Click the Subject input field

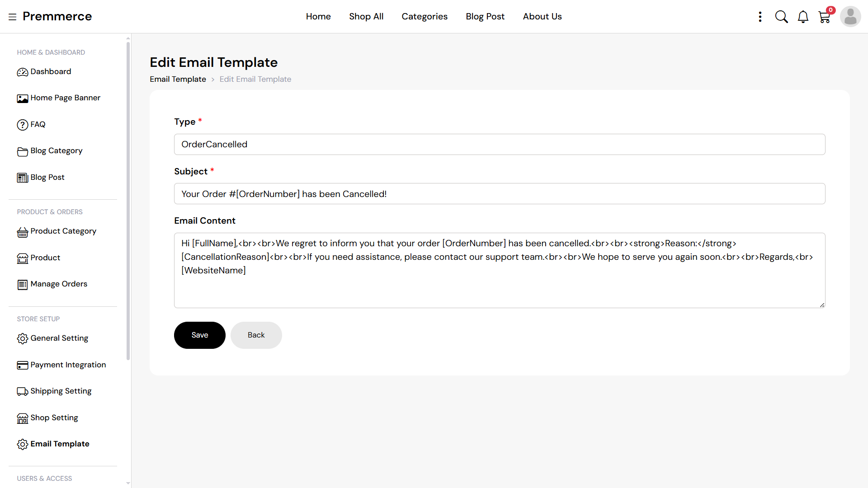[500, 194]
